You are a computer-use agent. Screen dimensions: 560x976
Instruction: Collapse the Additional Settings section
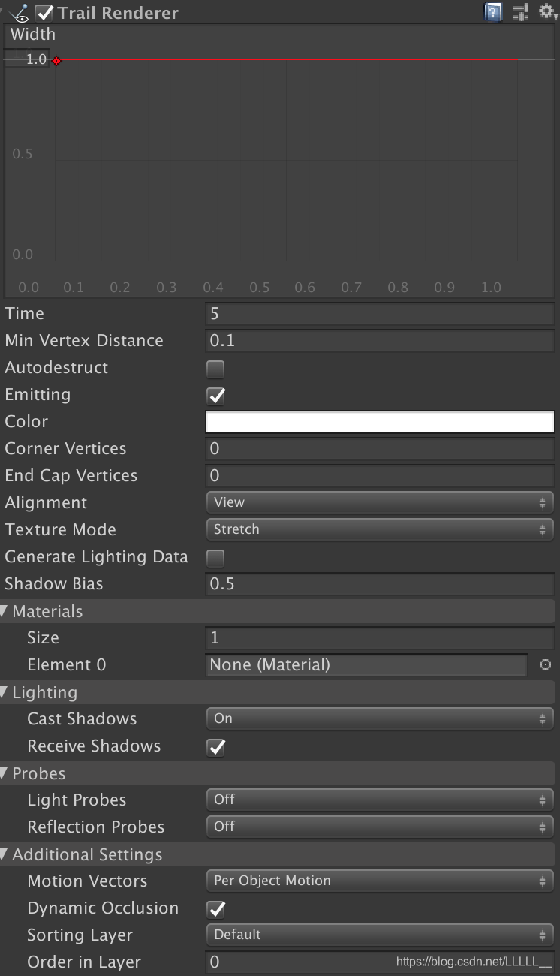[x=5, y=854]
